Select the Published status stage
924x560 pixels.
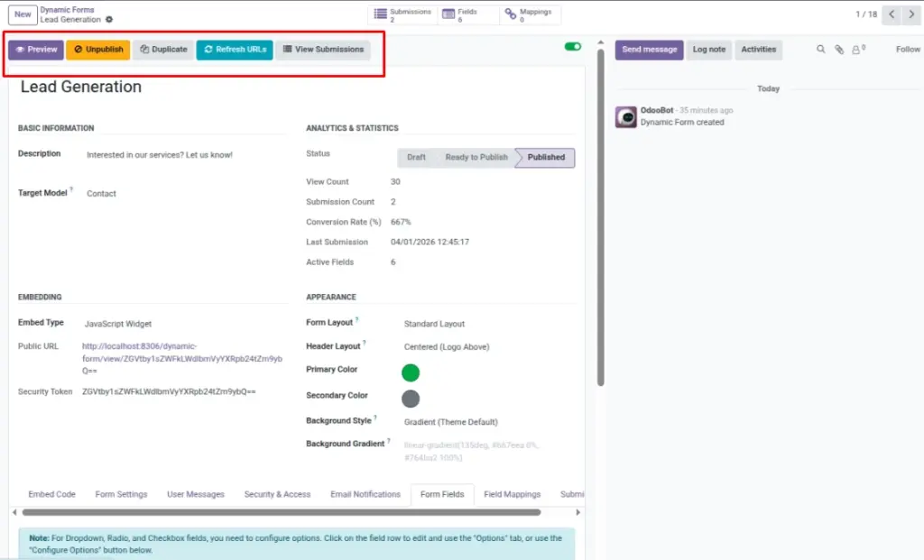click(546, 157)
